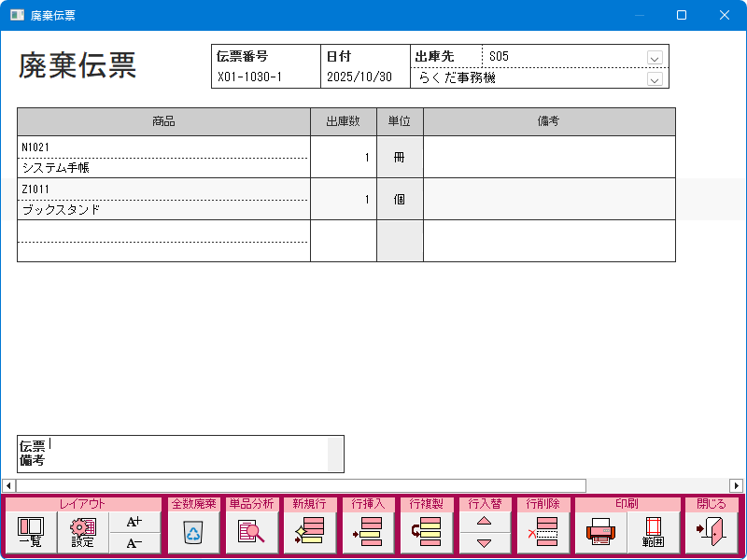Image resolution: width=747 pixels, height=560 pixels.
Task: Print the slip with printer icon
Action: pyautogui.click(x=600, y=533)
